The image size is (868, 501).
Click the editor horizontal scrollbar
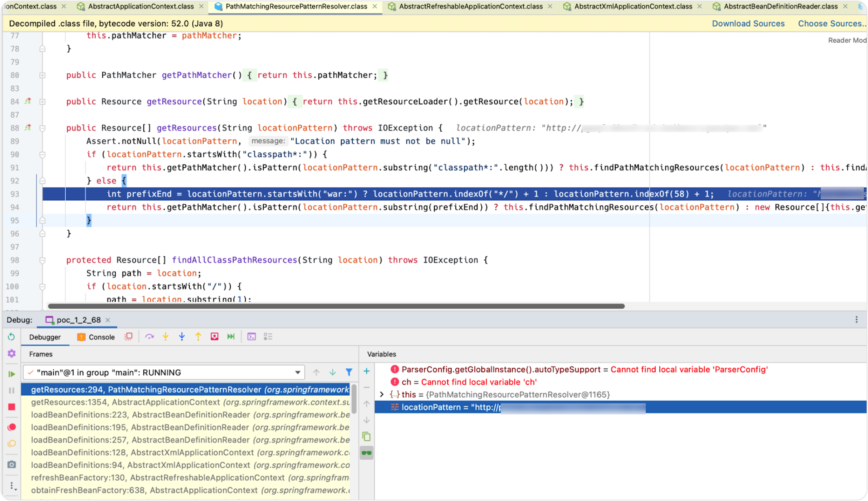[336, 306]
